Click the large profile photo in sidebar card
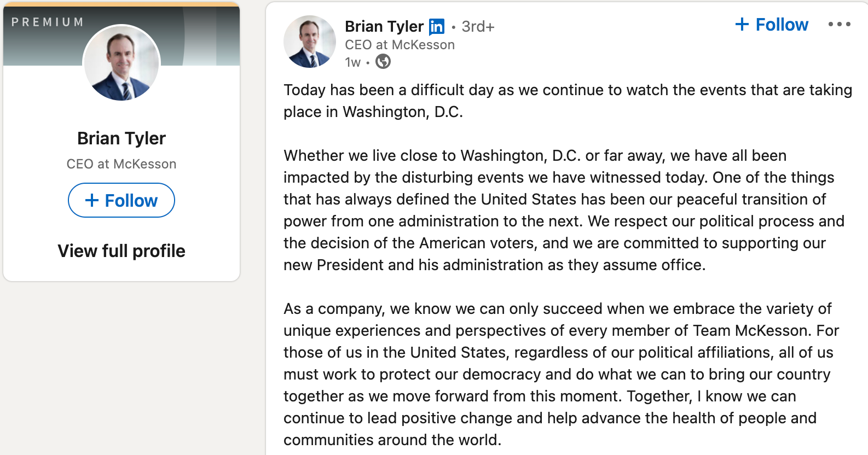The height and width of the screenshot is (455, 868). click(x=121, y=63)
